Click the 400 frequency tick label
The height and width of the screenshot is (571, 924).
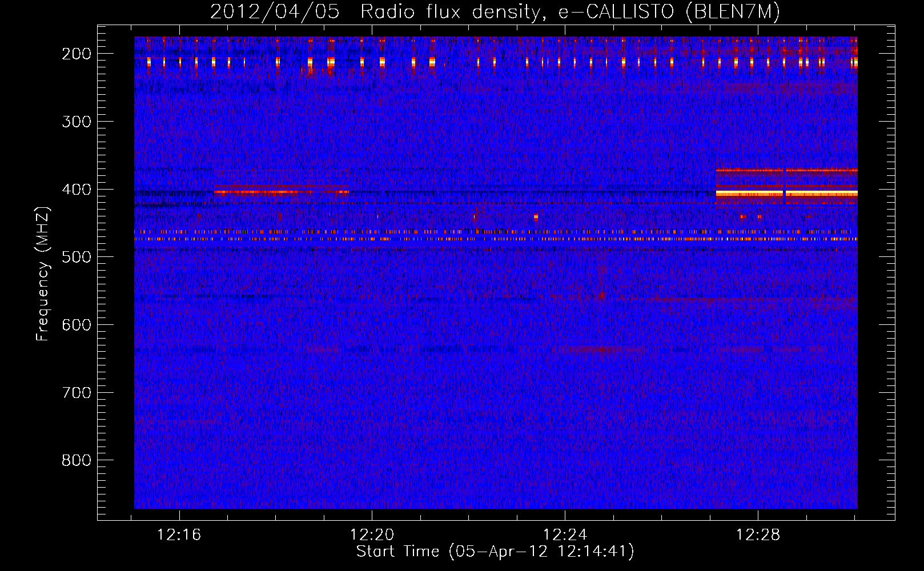point(77,190)
